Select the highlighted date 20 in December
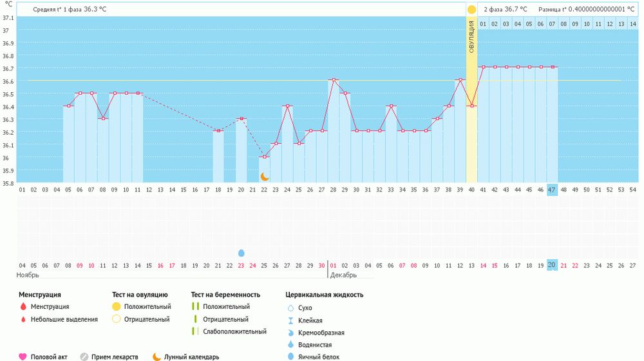 click(552, 265)
